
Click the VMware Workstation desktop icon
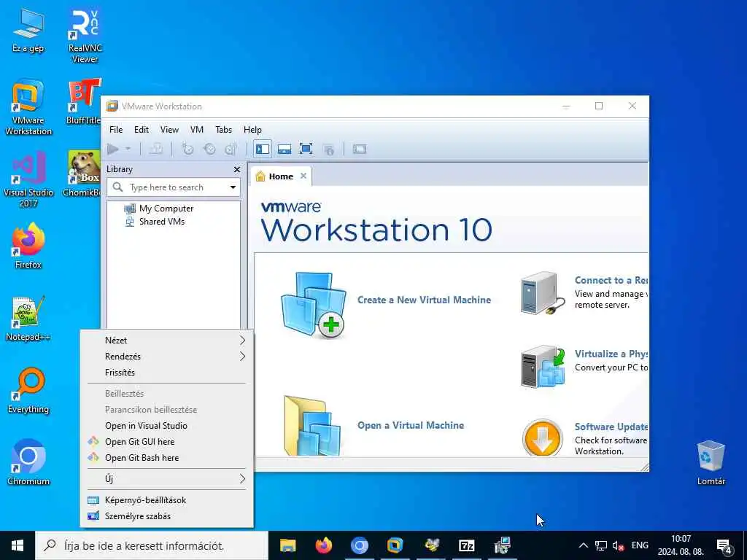(28, 108)
